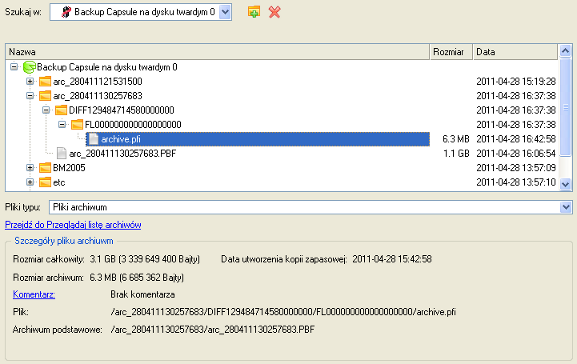This screenshot has width=577, height=364.
Task: Click the create new folder icon
Action: 254,12
